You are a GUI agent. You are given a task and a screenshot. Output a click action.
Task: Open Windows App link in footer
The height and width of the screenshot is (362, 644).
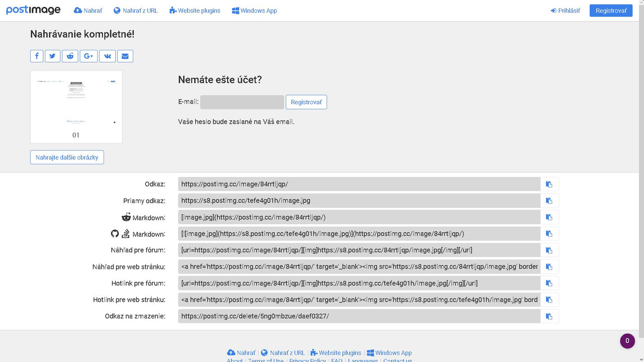coord(389,352)
